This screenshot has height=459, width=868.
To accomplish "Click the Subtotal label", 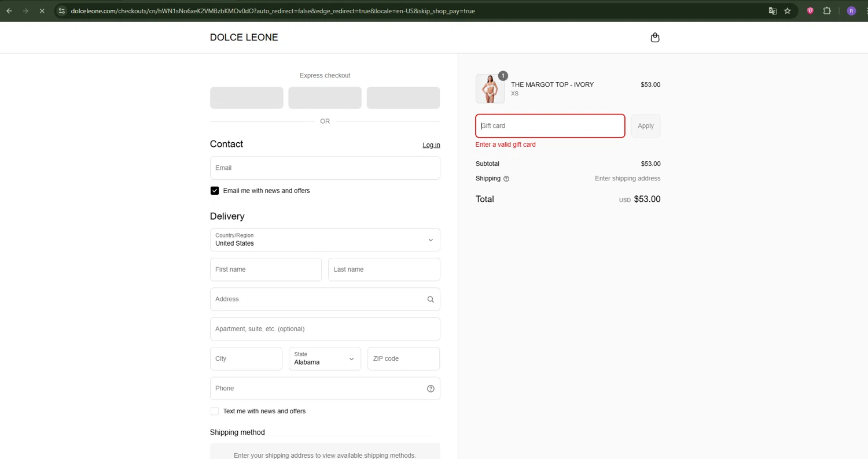I will click(x=487, y=164).
